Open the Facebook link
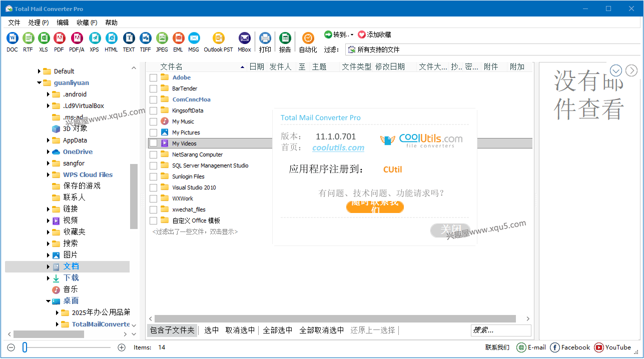This screenshot has height=359, width=644. tap(570, 347)
